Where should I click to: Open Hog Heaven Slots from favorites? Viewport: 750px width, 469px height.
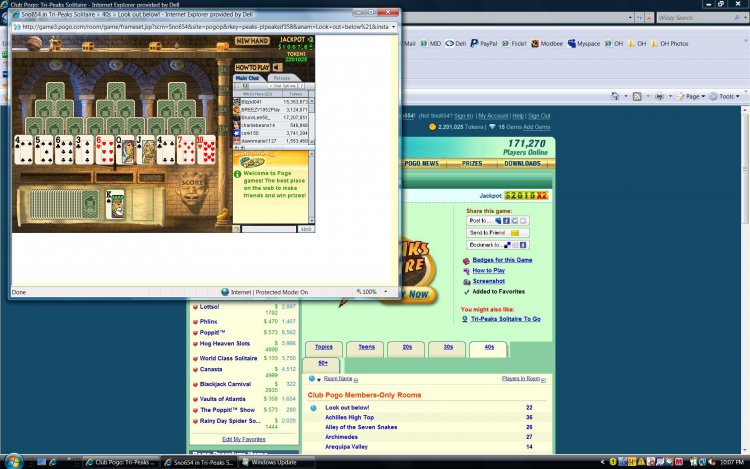pyautogui.click(x=225, y=344)
